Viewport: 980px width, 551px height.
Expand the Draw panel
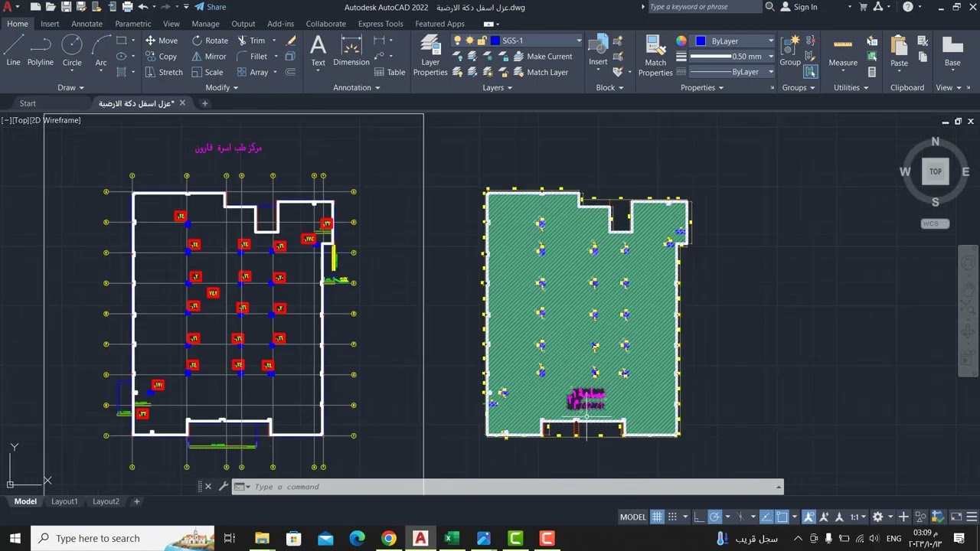tap(72, 87)
